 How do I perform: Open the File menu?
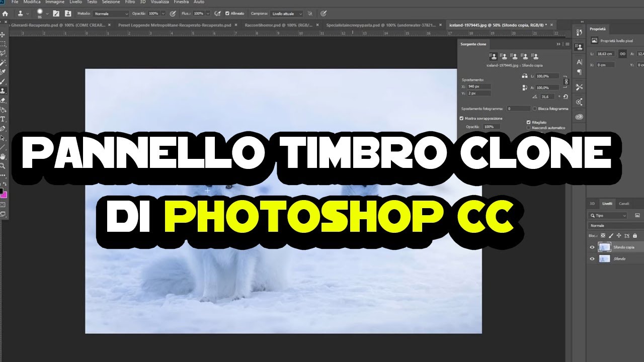[x=15, y=2]
